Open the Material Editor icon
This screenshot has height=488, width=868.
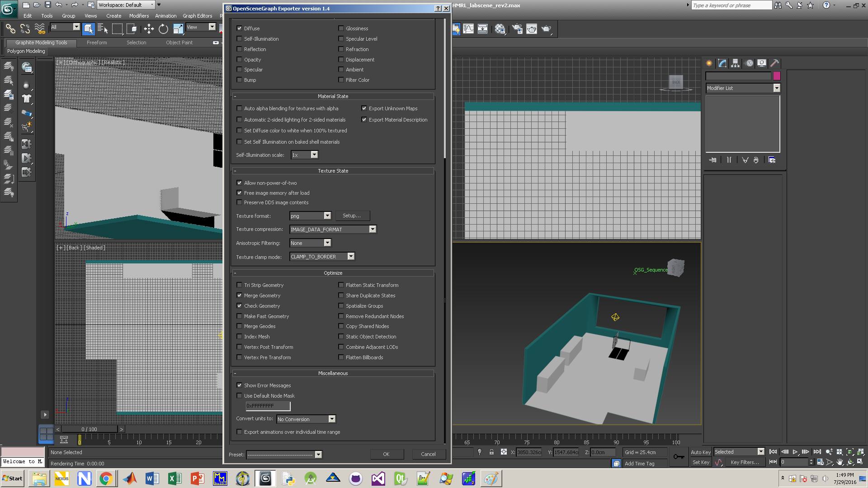click(500, 29)
